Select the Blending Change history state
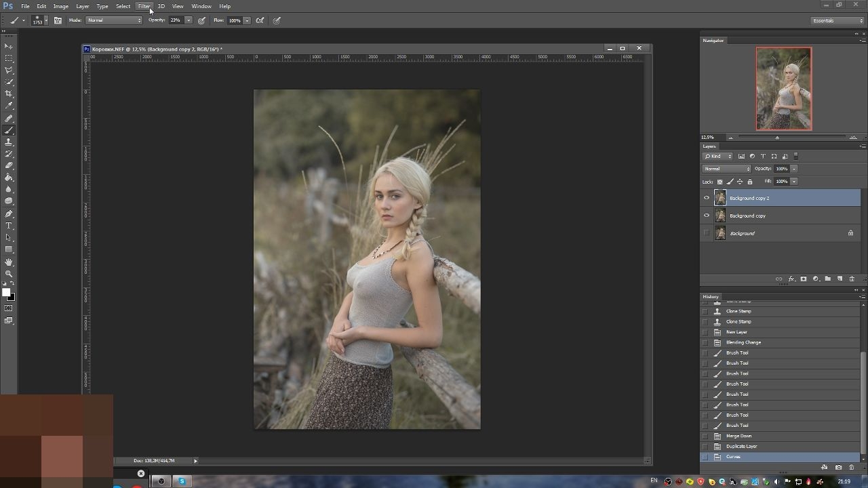Viewport: 868px width, 488px height. pos(780,342)
